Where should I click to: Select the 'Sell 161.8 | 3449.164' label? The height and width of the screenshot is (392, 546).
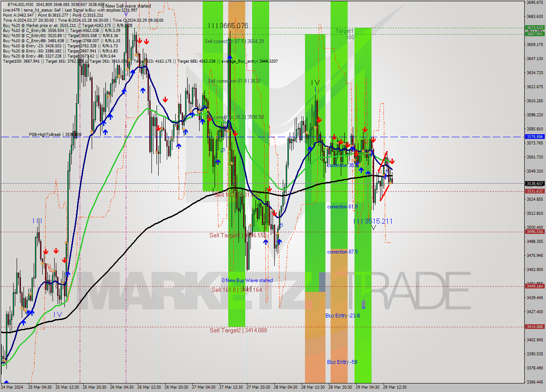click(x=237, y=290)
